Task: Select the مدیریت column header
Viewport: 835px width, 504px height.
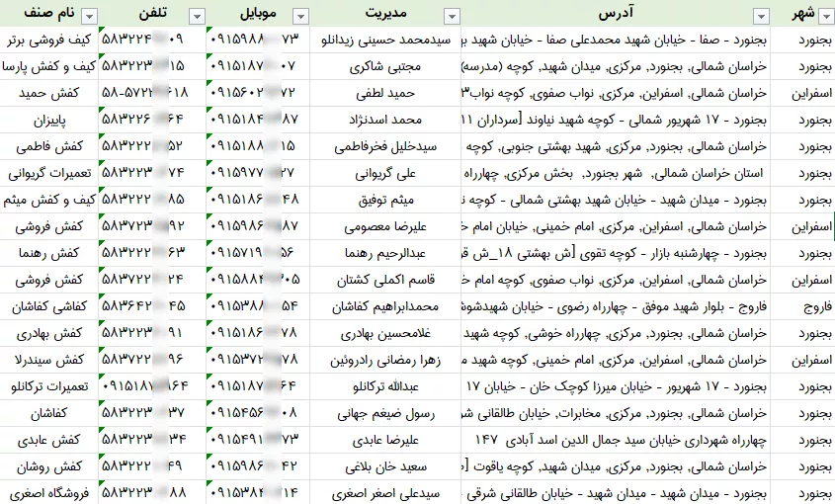Action: (385, 13)
